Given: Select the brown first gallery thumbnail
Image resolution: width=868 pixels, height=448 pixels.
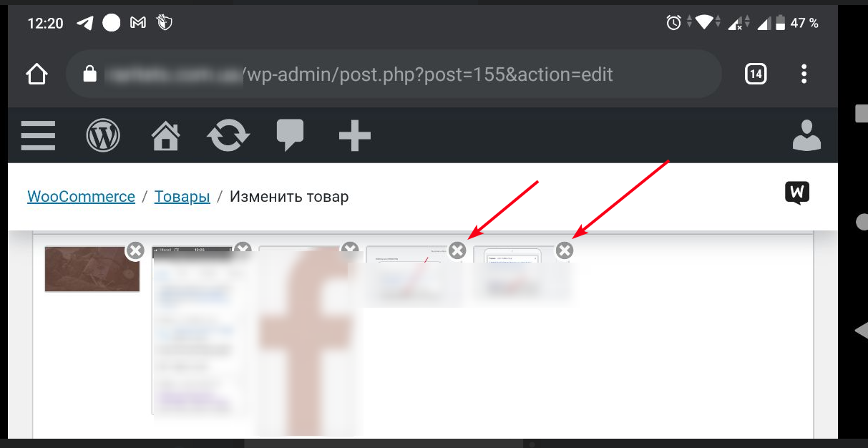Looking at the screenshot, I should coord(92,269).
